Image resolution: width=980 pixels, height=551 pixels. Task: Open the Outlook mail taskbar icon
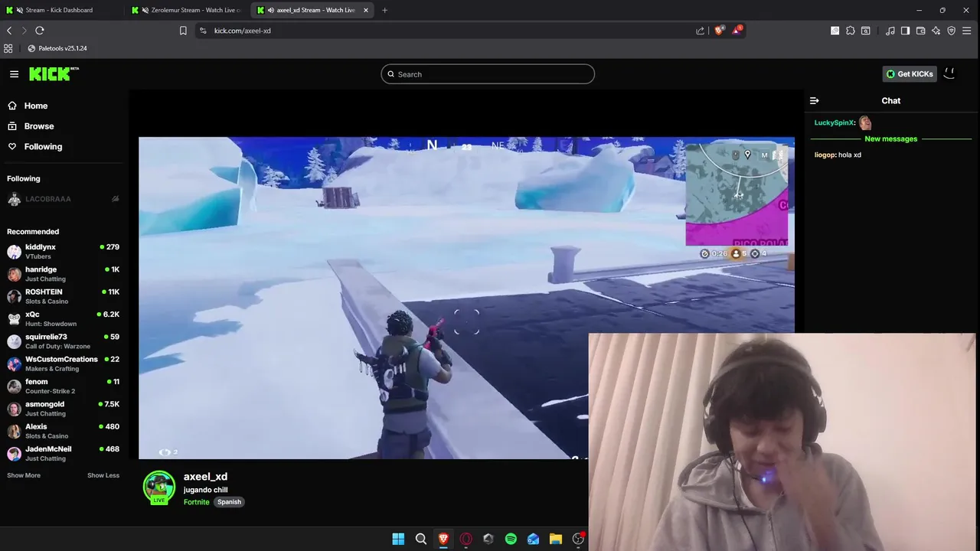(533, 539)
